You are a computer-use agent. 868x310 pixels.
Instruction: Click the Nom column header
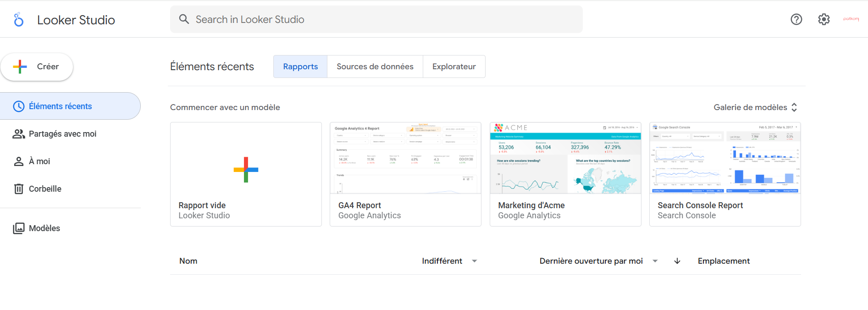point(188,261)
